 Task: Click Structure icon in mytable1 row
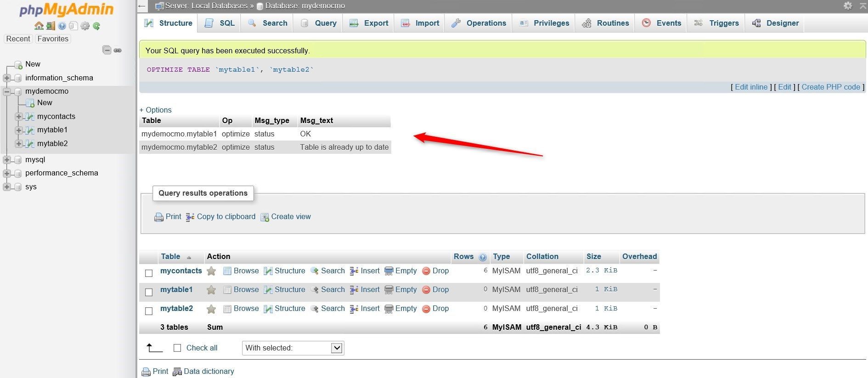(268, 290)
